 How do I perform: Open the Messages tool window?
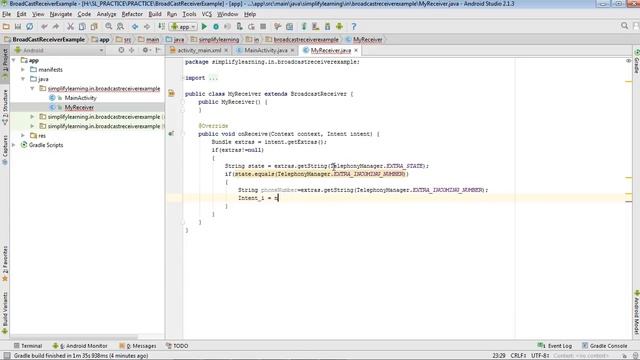[x=138, y=346]
